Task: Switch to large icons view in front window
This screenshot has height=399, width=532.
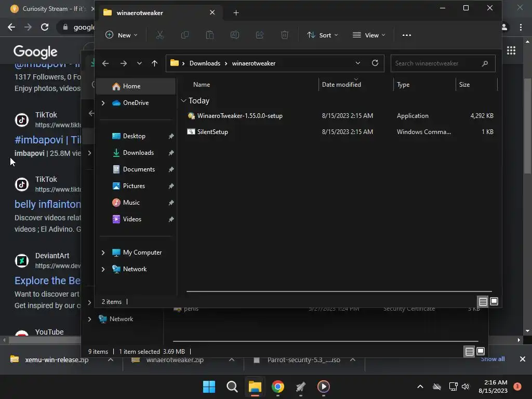Action: (494, 301)
